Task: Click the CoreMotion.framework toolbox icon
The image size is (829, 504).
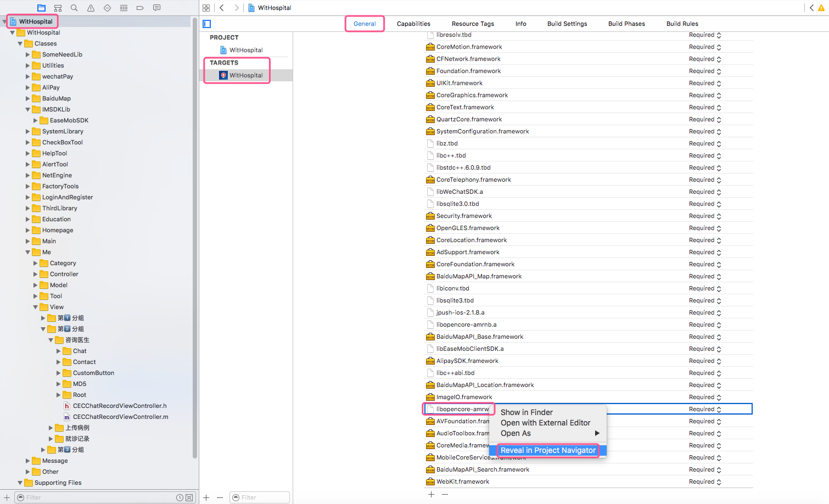Action: [430, 47]
